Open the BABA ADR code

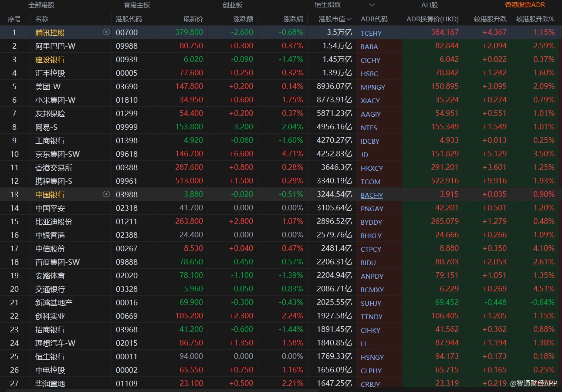pyautogui.click(x=369, y=47)
